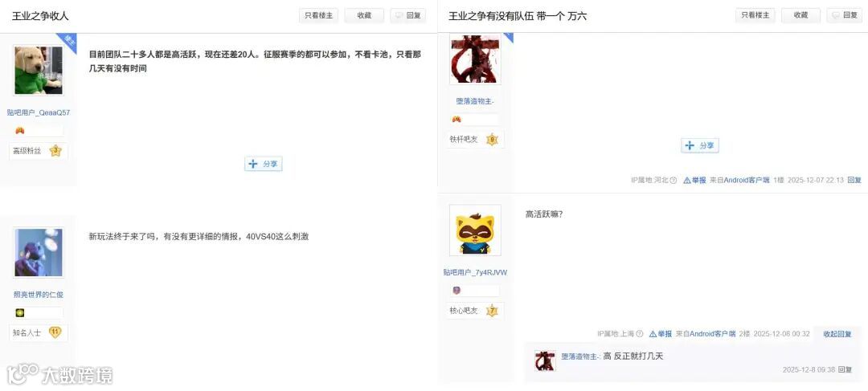Click the level 7 star badge beside 核心吧友

tap(492, 311)
